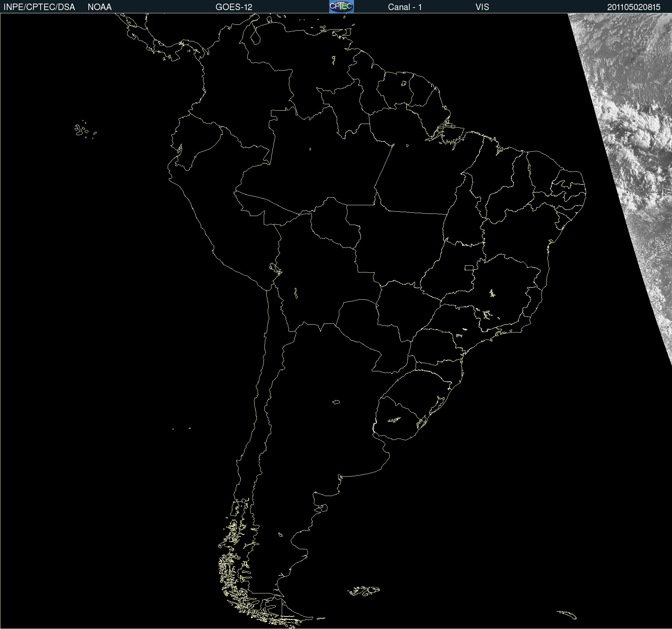Click the CPTEC logo in header
The width and height of the screenshot is (672, 629).
pyautogui.click(x=341, y=6)
